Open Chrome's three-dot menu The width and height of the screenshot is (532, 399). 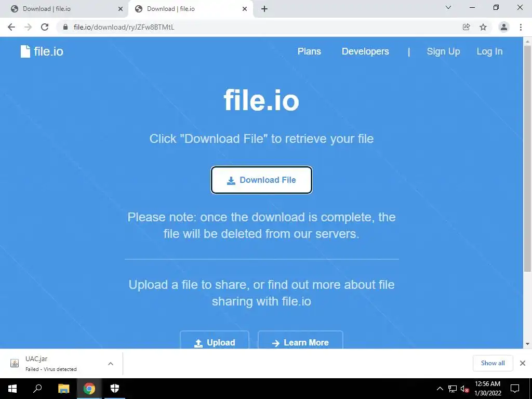(x=521, y=27)
